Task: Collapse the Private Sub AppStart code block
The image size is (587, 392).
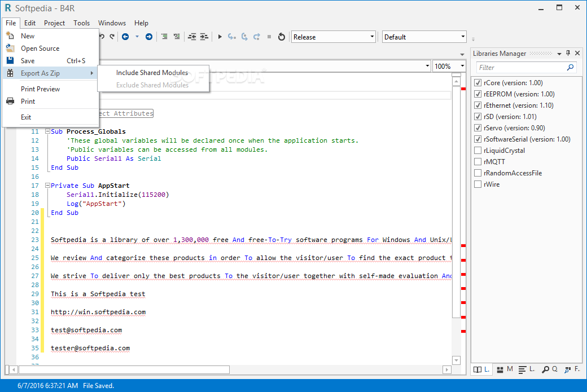Action: [47, 185]
